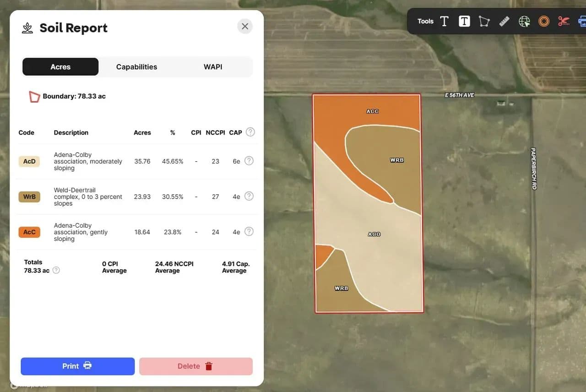Activate the ruler measure tool
This screenshot has width=586, height=392.
pos(504,21)
